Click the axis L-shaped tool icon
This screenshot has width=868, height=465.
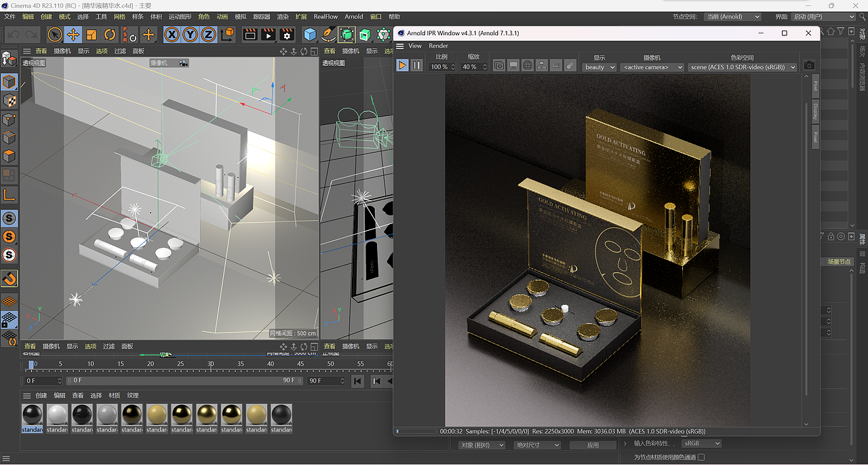(9, 196)
